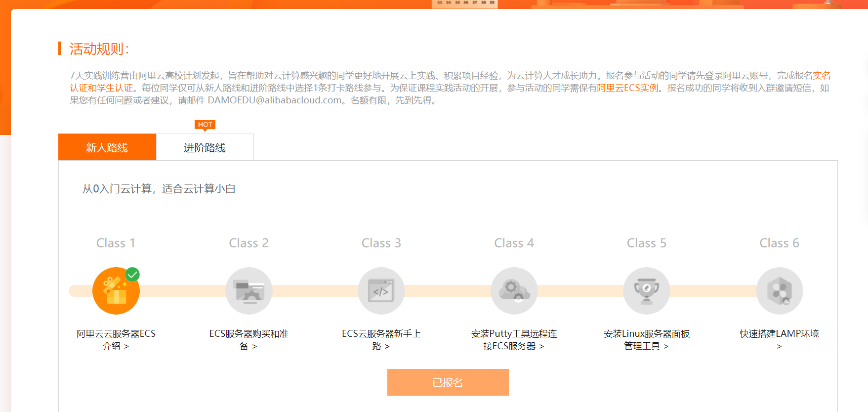This screenshot has height=412, width=868.
Task: Follow the 实名认证和学生认证 link
Action: (101, 88)
